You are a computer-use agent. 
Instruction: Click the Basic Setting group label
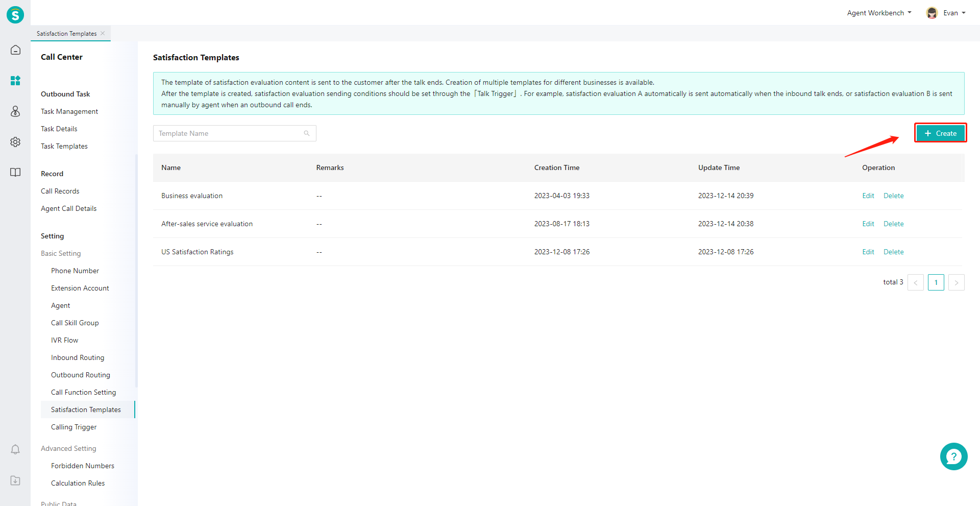(61, 253)
